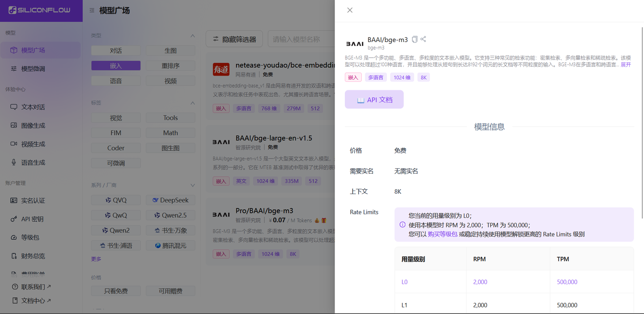644x314 pixels.
Task: Show 更多 series options
Action: 96,259
